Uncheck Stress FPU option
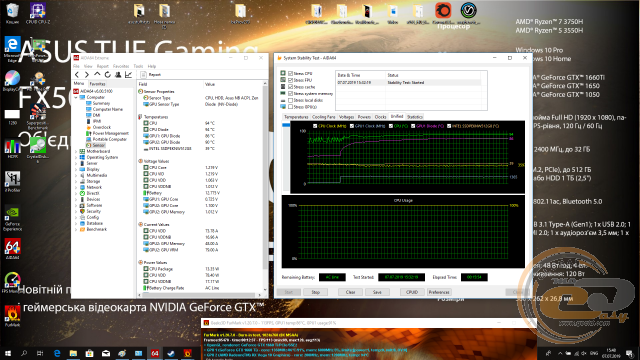 (x=291, y=80)
